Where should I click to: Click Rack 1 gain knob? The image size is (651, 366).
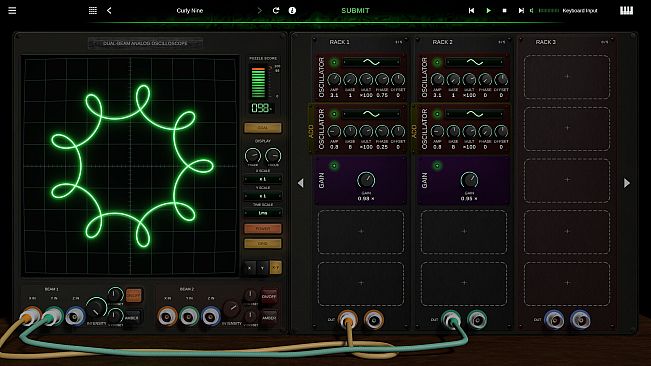click(x=366, y=181)
